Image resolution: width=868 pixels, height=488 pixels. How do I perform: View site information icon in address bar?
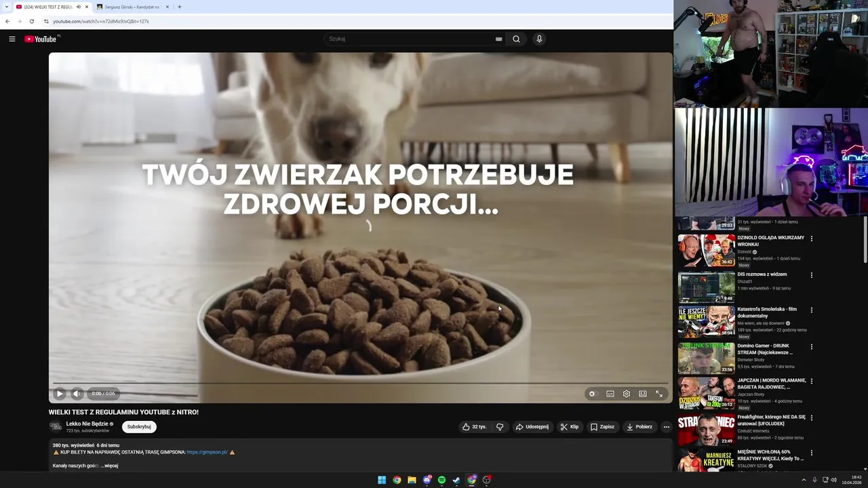coord(46,21)
